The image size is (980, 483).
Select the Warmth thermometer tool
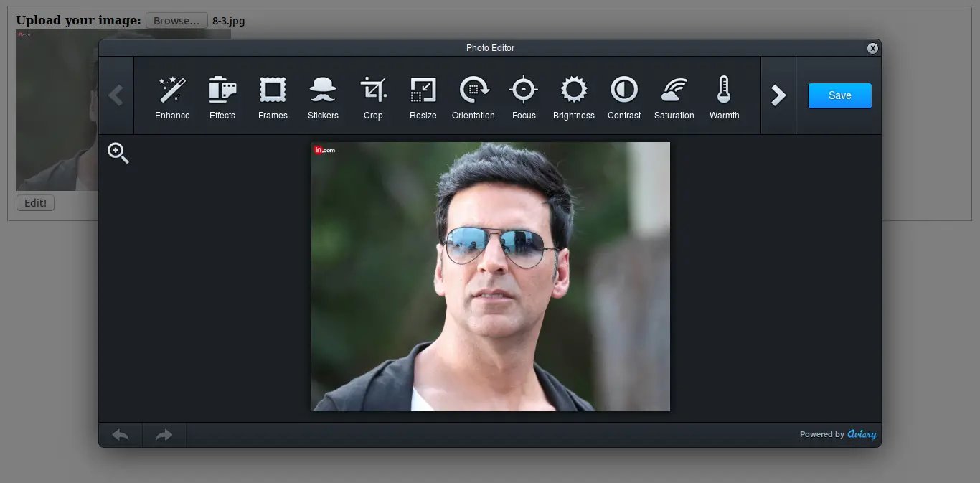pos(724,96)
